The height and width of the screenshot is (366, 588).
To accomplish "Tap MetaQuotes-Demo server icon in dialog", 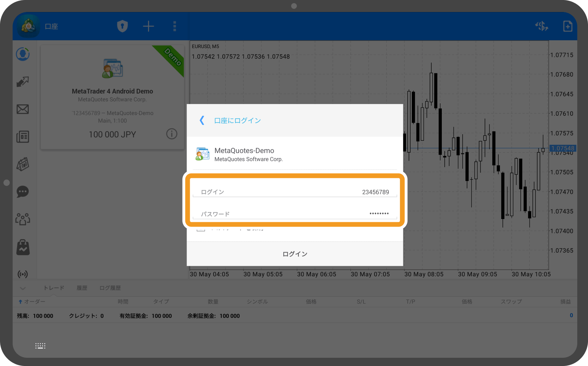I will [202, 154].
